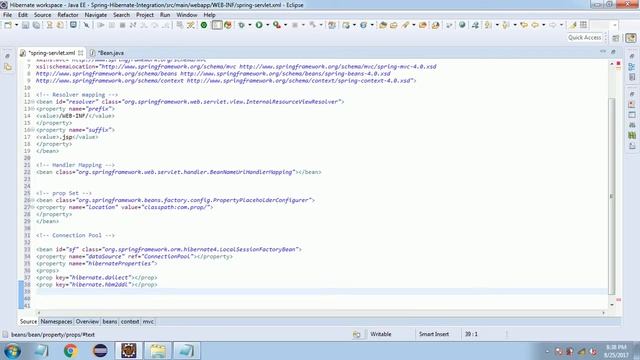The height and width of the screenshot is (360, 640).
Task: Open the Web Browser globe icon
Action: (462, 25)
